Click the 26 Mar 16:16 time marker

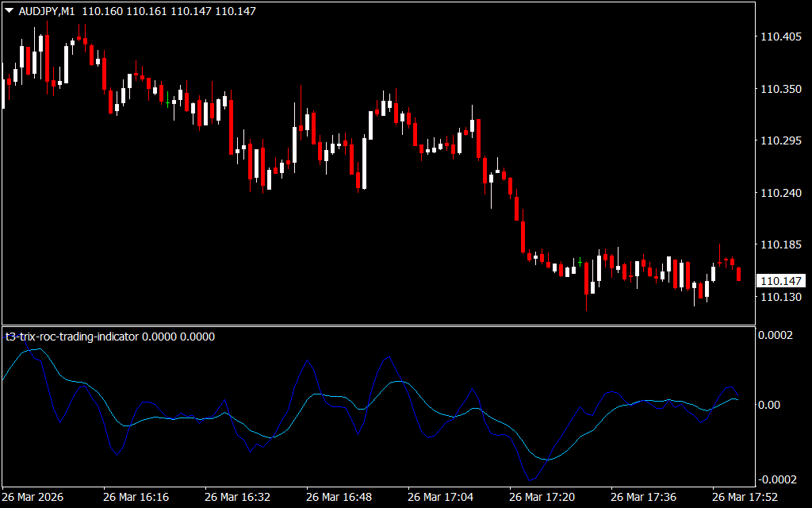point(136,497)
